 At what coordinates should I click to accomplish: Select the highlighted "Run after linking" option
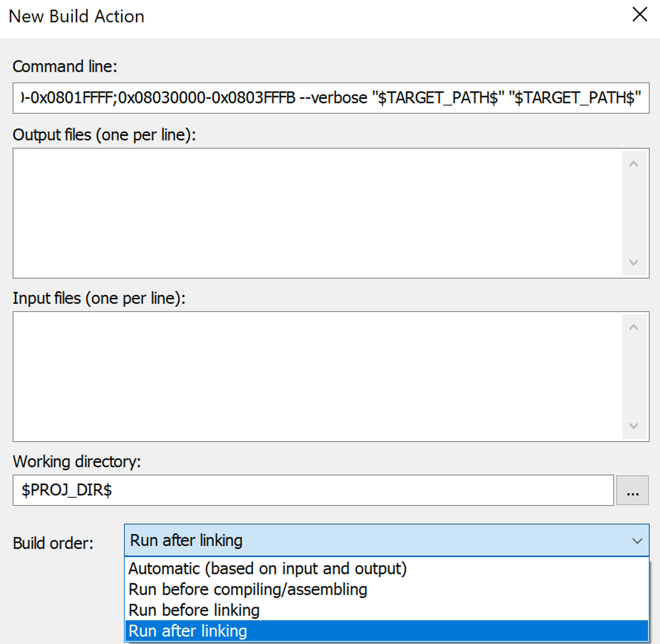(x=187, y=631)
